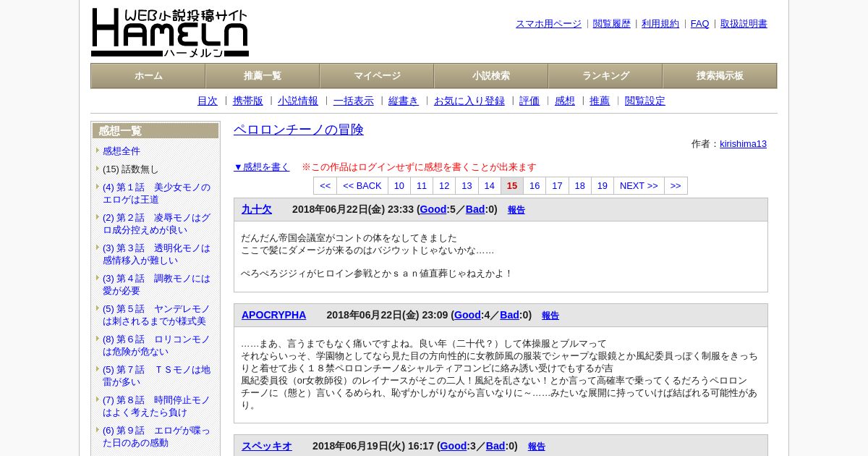Open sidebar 第２話 凌辱モノはグロ成分控えめが良い
This screenshot has height=456, width=868.
(156, 224)
